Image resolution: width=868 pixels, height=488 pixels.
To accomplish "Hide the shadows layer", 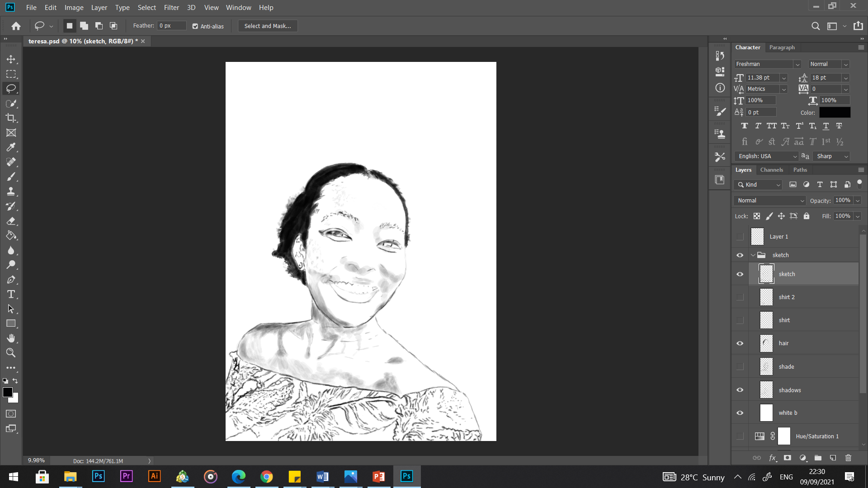I will (x=740, y=389).
